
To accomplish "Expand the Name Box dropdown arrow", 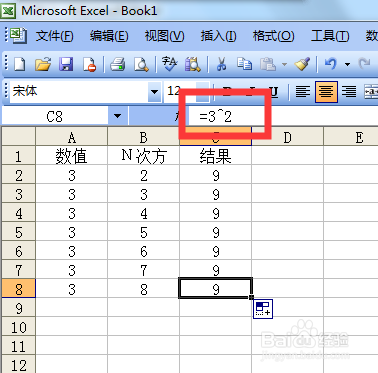I will click(x=117, y=116).
